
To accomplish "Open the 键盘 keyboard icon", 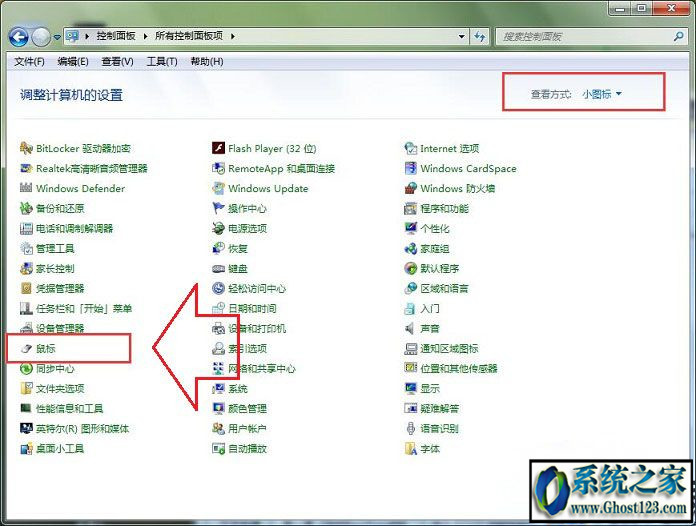I will [218, 269].
